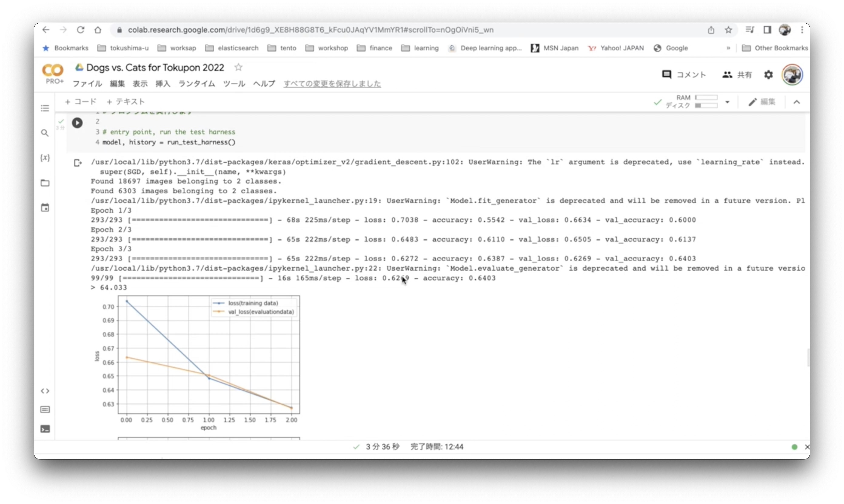The width and height of the screenshot is (844, 504).
Task: Open the MSN Japan bookmark
Action: click(x=555, y=48)
